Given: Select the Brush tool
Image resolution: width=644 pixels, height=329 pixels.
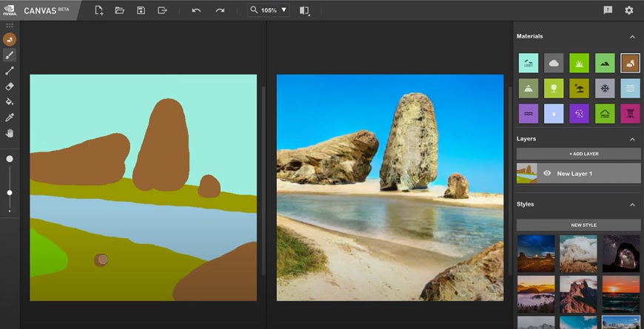Looking at the screenshot, I should [x=10, y=55].
